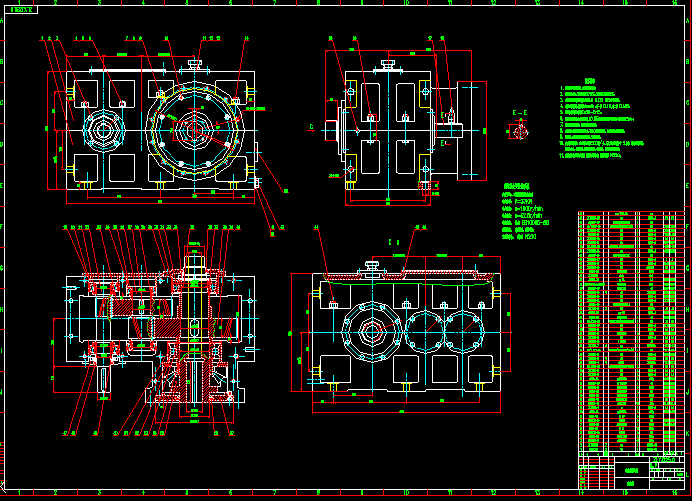The width and height of the screenshot is (692, 502).
Task: Select the section arrow labeled C beside the side view
Action: tap(312, 128)
